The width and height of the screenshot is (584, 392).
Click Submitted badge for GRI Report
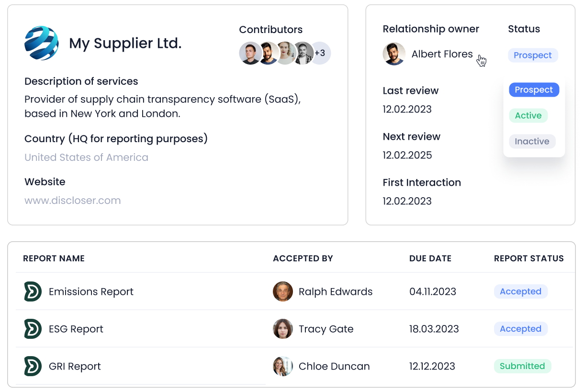523,366
